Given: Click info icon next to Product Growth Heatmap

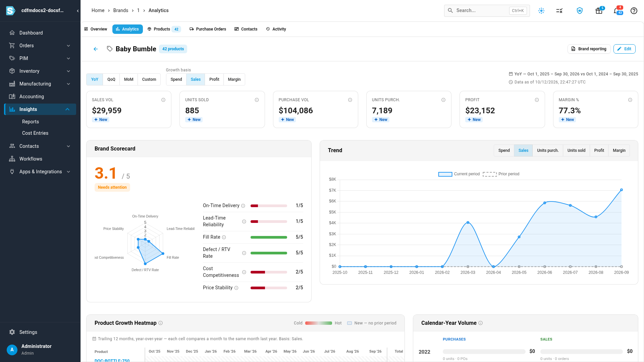Looking at the screenshot, I should (160, 323).
